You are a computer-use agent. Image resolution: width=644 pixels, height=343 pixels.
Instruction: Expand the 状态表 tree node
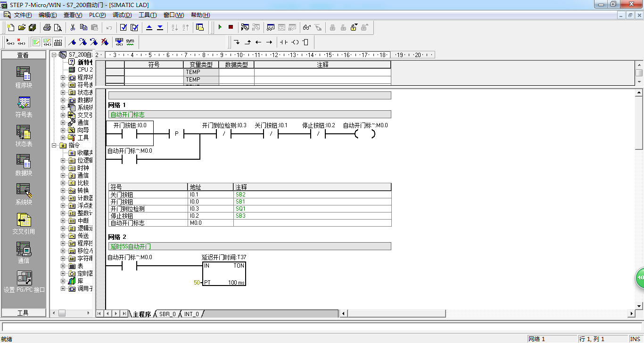tap(63, 92)
